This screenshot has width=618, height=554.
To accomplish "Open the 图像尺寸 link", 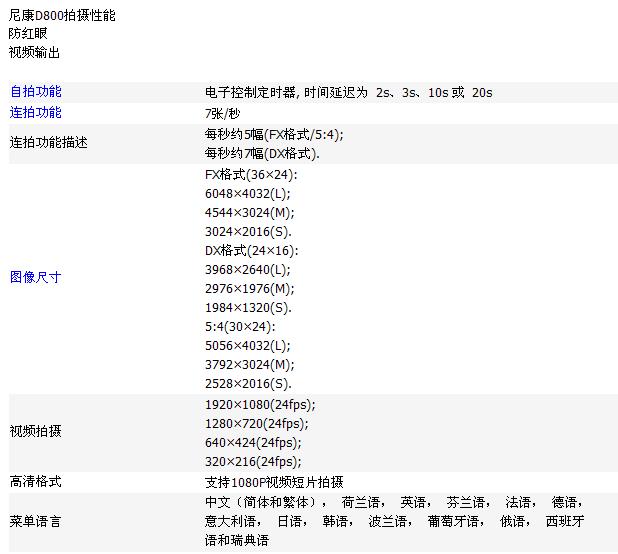I will [35, 277].
